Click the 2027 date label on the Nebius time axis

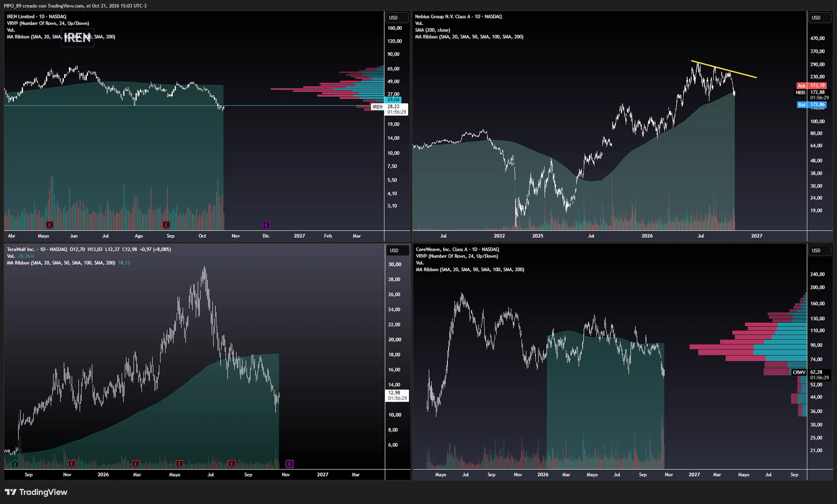[x=756, y=236]
